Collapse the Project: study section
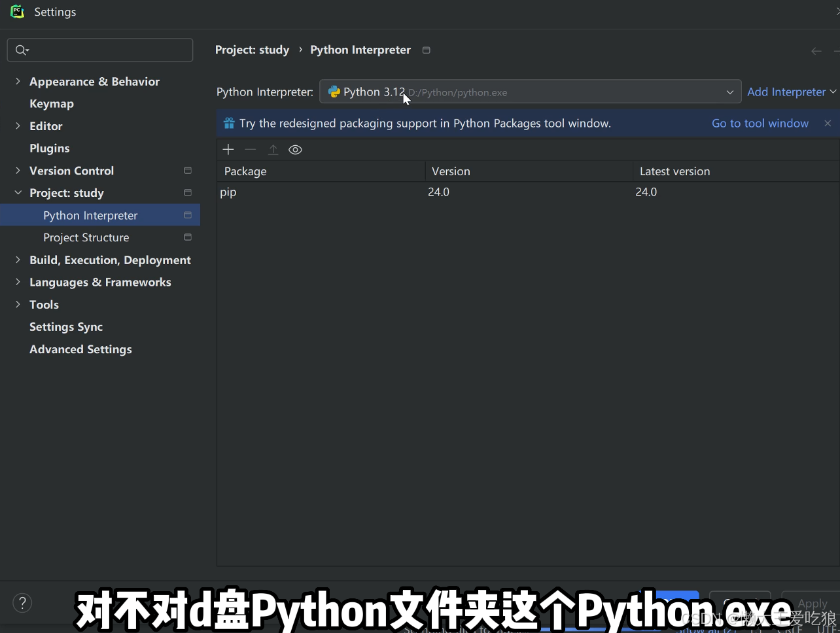 point(18,192)
